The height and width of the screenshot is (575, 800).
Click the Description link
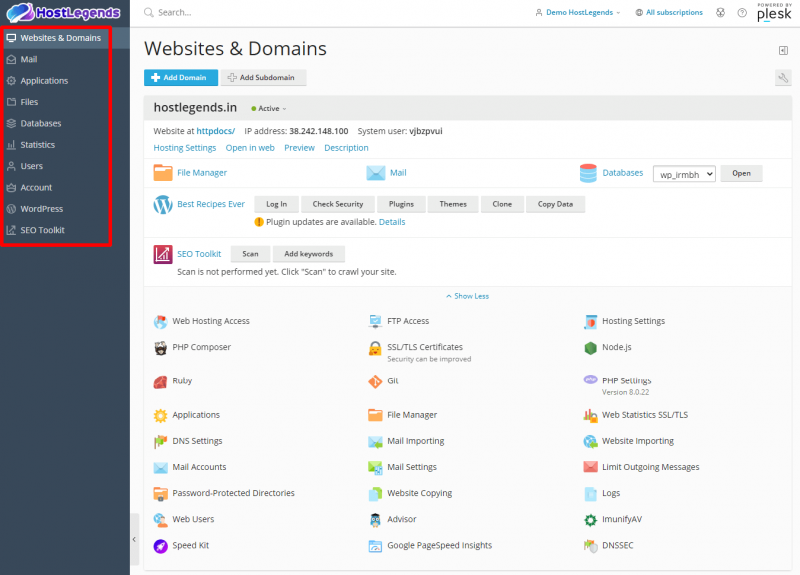tap(346, 148)
